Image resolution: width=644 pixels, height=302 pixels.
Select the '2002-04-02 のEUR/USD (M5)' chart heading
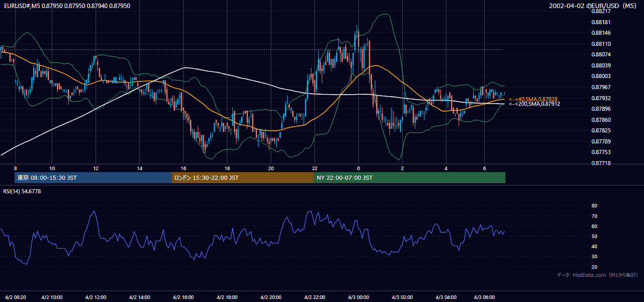click(594, 6)
